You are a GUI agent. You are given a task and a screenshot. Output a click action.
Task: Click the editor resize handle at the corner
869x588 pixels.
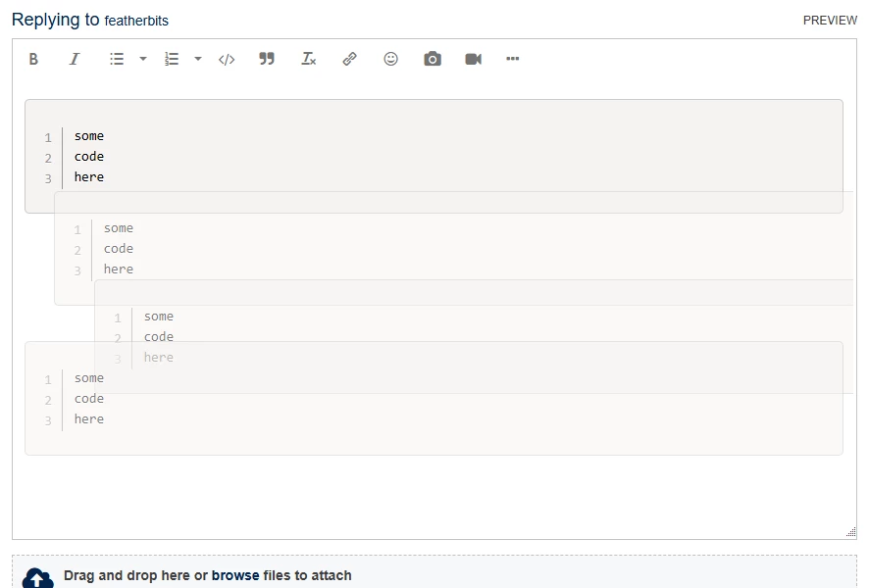(x=850, y=532)
